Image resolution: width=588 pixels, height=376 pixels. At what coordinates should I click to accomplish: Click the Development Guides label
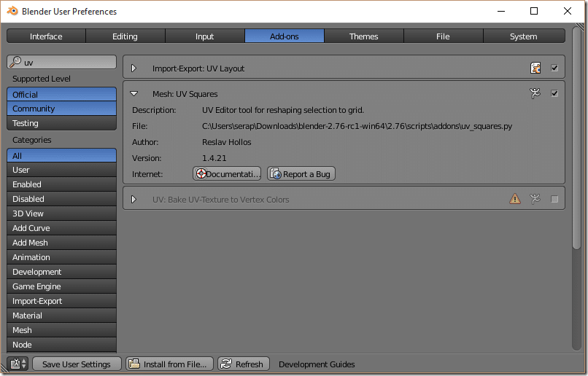coord(317,364)
